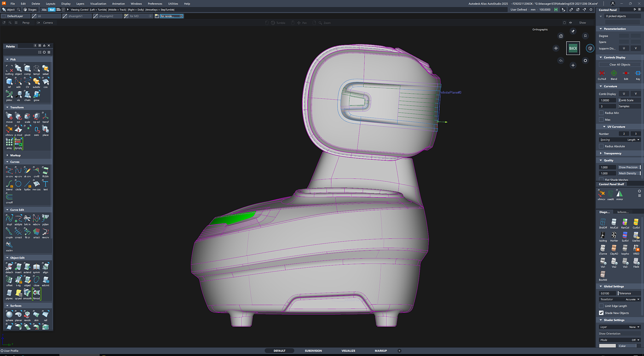644x356 pixels.
Task: Select the ep crv curve tool
Action: [x=18, y=171]
